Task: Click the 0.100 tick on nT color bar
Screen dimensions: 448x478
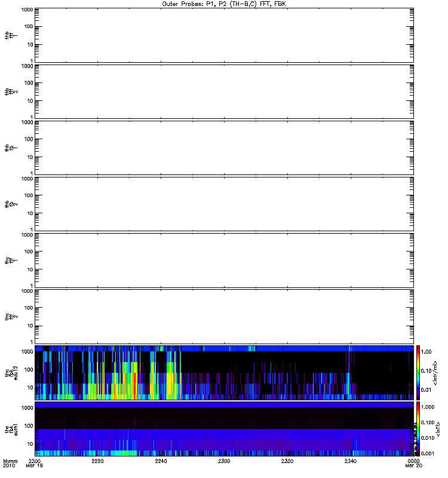Action: [x=428, y=422]
